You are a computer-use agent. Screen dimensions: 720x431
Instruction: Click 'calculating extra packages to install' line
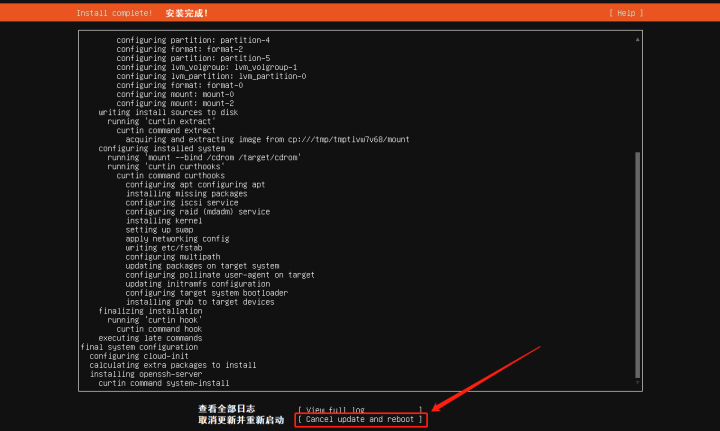pos(173,365)
